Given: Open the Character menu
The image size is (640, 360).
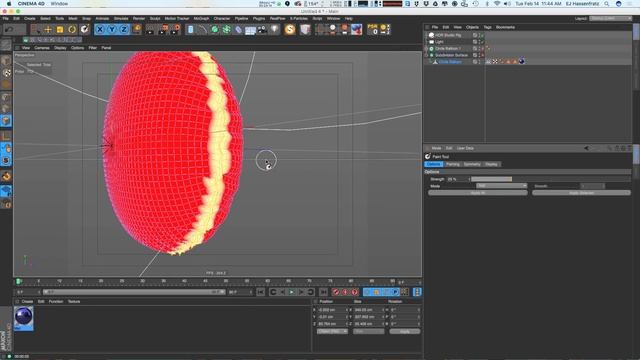Looking at the screenshot, I should pos(222,18).
